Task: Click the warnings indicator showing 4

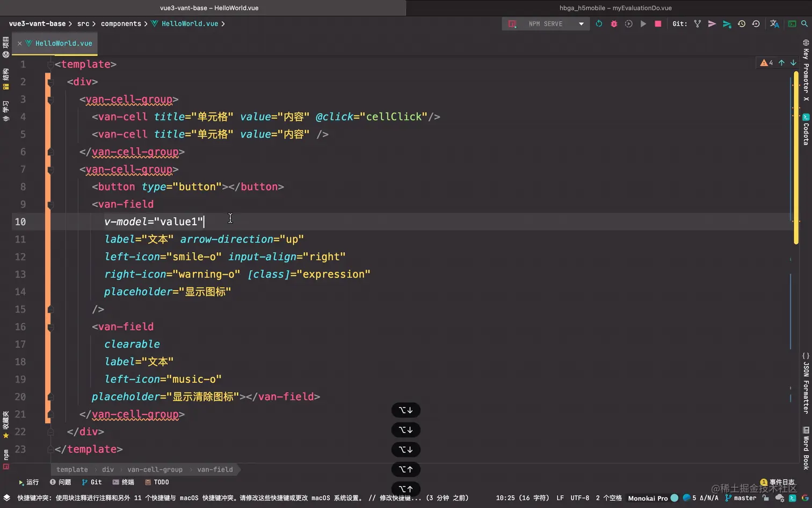Action: [x=766, y=63]
